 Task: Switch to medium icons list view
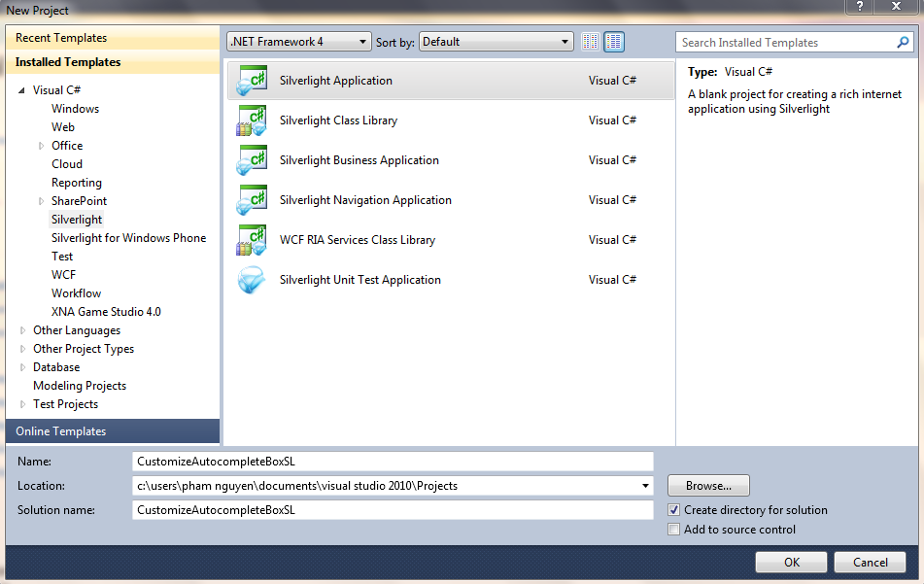pyautogui.click(x=614, y=42)
